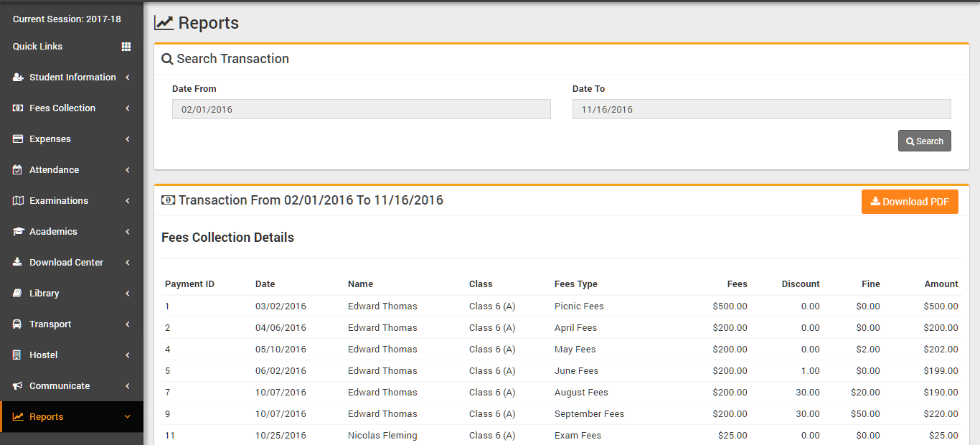Sort by the Amount column header
This screenshot has height=445, width=980.
pos(941,284)
